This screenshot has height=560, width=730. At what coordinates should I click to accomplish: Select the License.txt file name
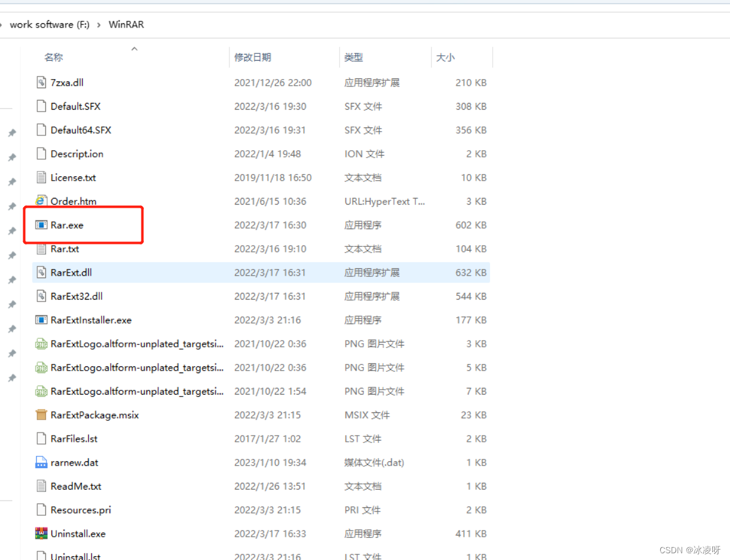click(x=73, y=178)
